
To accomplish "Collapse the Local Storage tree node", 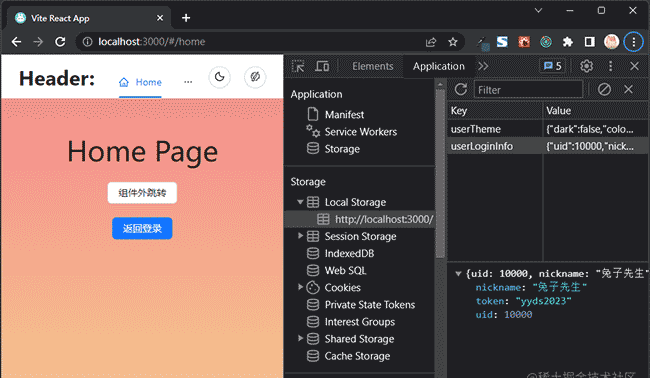I will [300, 202].
